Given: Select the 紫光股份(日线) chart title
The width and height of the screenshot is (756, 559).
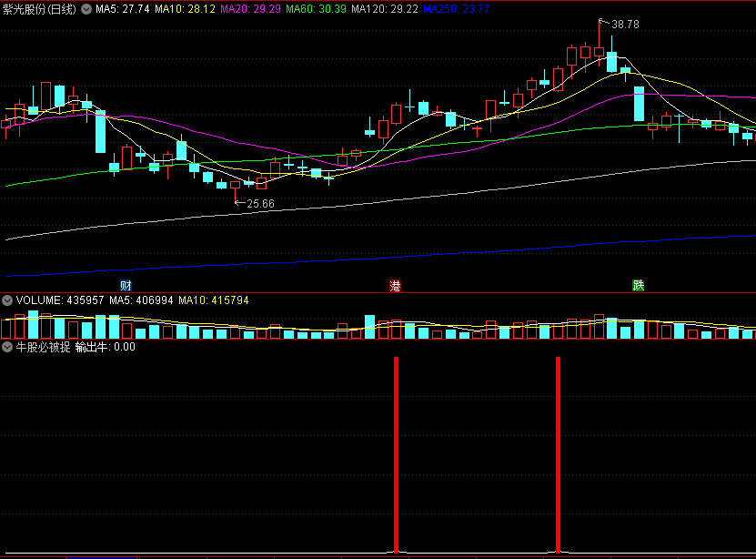Looking at the screenshot, I should click(39, 9).
